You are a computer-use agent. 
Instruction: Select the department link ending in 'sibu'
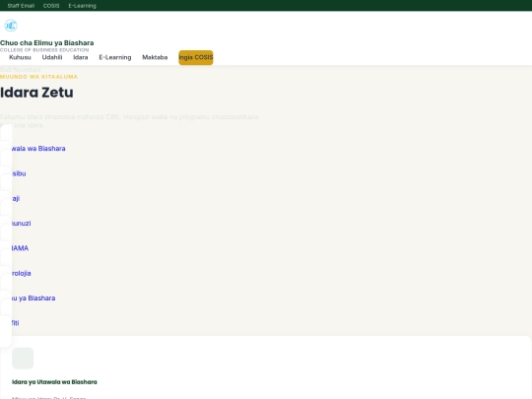coord(19,173)
